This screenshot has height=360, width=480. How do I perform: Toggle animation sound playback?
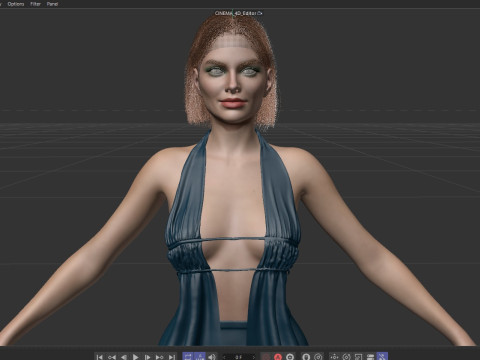212,357
